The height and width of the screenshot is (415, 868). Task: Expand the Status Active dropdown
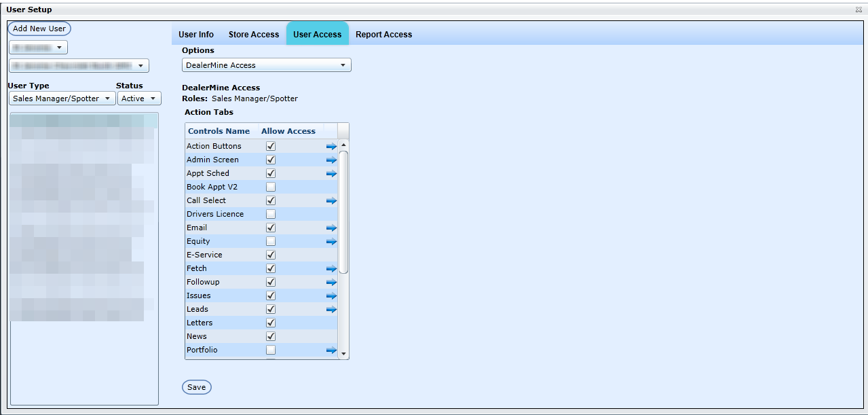pos(139,98)
